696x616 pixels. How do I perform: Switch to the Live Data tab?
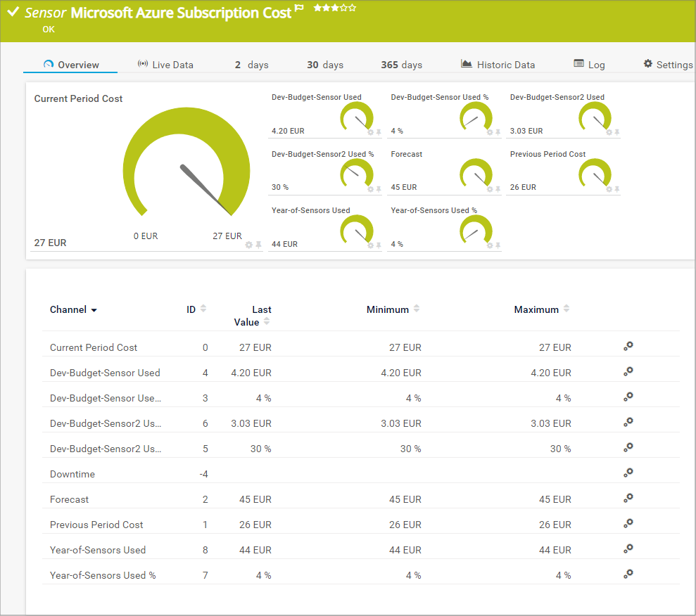165,65
